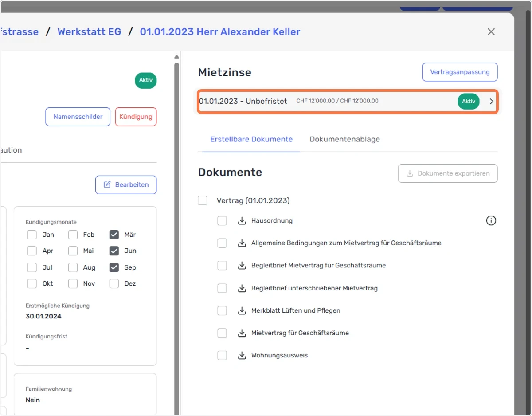Show info for Hausordnung

point(491,220)
